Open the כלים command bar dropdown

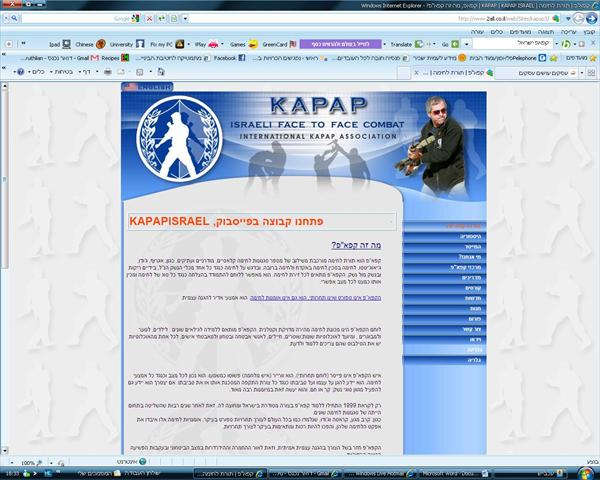(36, 72)
